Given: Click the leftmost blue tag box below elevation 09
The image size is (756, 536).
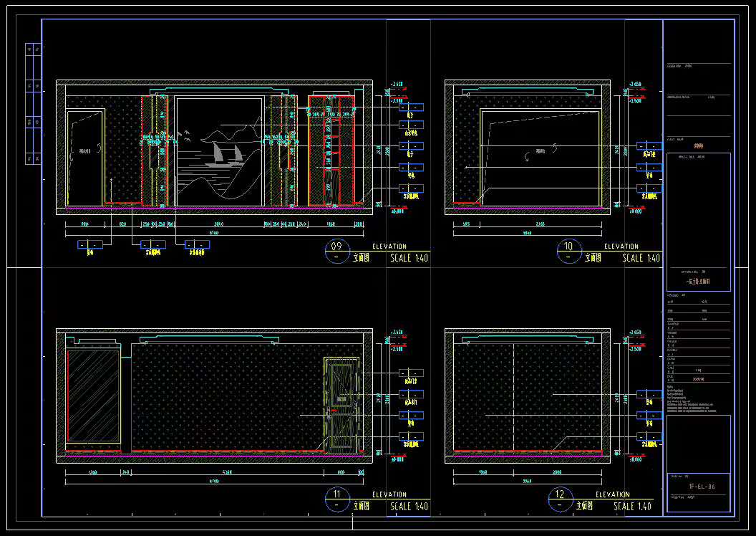Looking at the screenshot, I should 89,244.
